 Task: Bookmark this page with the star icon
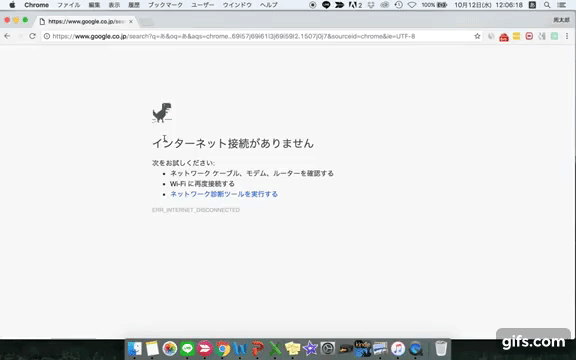pyautogui.click(x=477, y=36)
